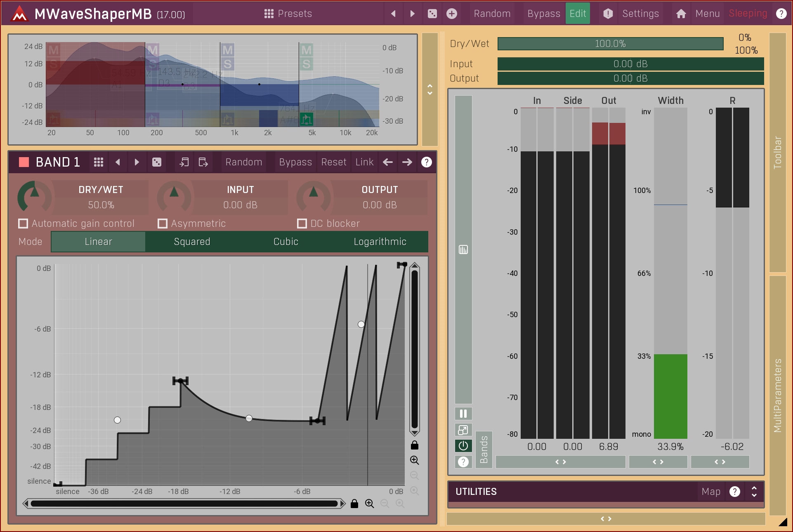Select the Logarithmic mode tab

(380, 242)
